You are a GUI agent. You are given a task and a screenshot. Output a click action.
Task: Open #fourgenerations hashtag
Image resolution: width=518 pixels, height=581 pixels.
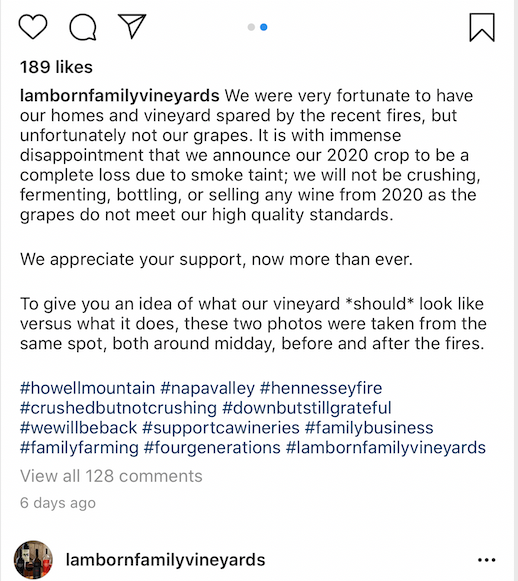pyautogui.click(x=212, y=448)
